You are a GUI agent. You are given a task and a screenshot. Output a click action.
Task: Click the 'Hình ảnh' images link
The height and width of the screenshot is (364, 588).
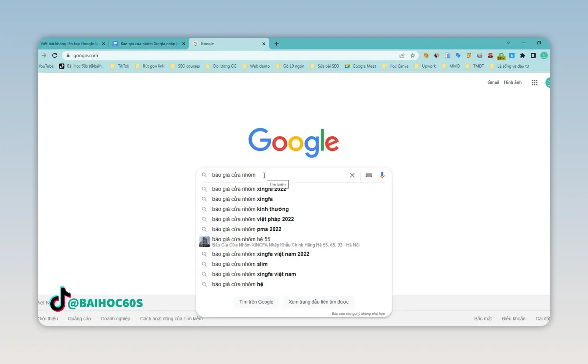[x=513, y=82]
